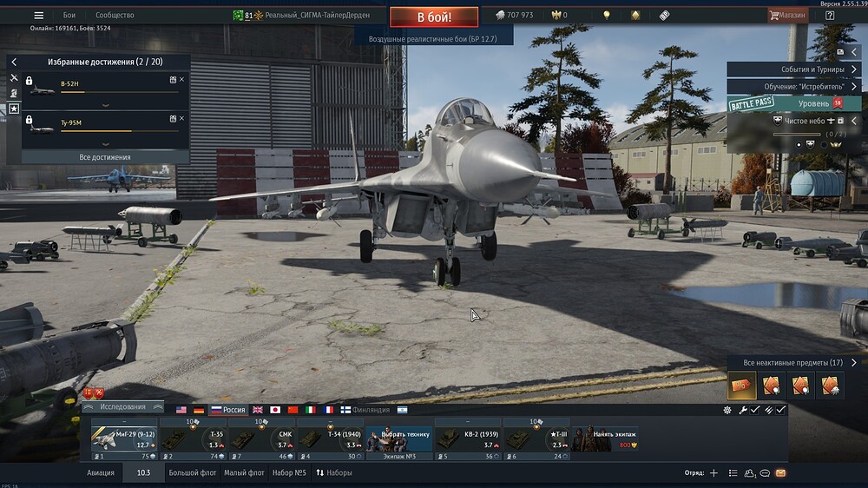This screenshot has width=868, height=488.
Task: Open the Магазин store
Action: pyautogui.click(x=787, y=15)
